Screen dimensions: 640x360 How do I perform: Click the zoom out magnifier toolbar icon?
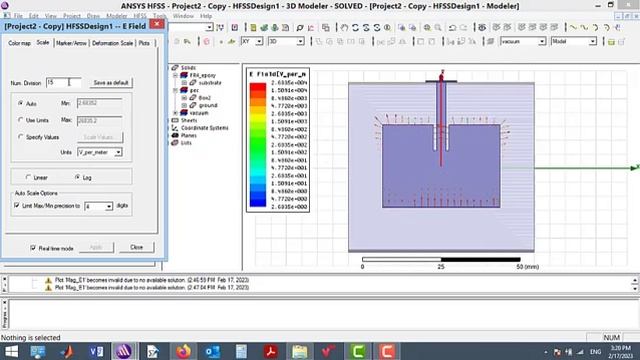(x=438, y=28)
